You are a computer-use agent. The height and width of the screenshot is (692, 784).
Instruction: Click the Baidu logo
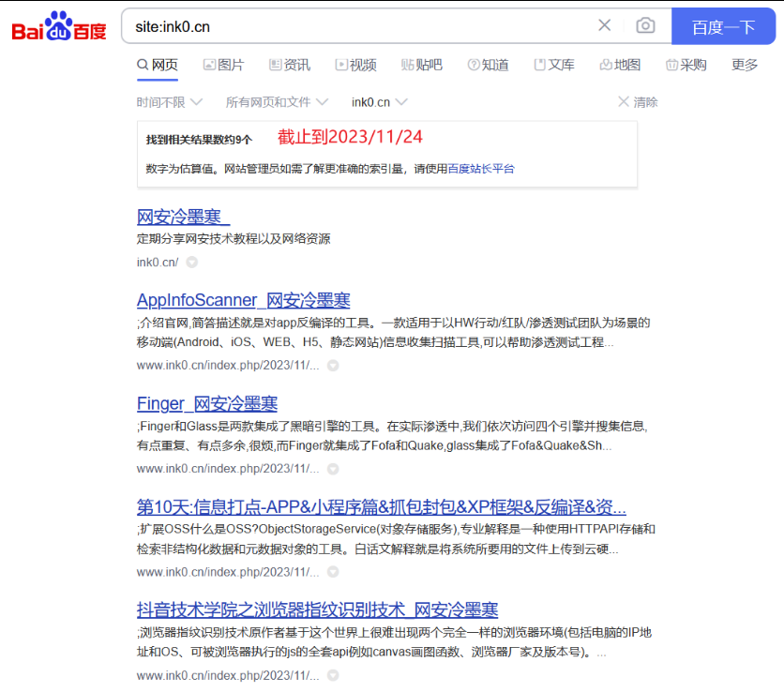pyautogui.click(x=58, y=26)
